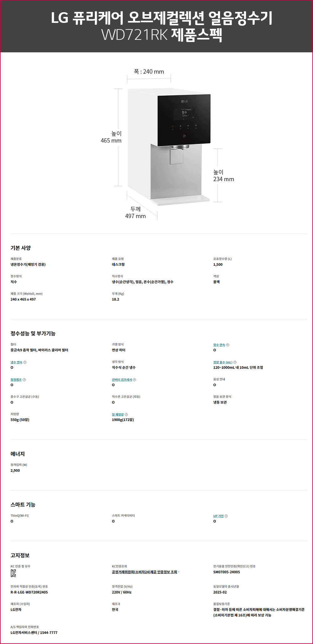Click the 일 제빙량 link
This screenshot has height=644, width=313.
pyautogui.click(x=118, y=415)
